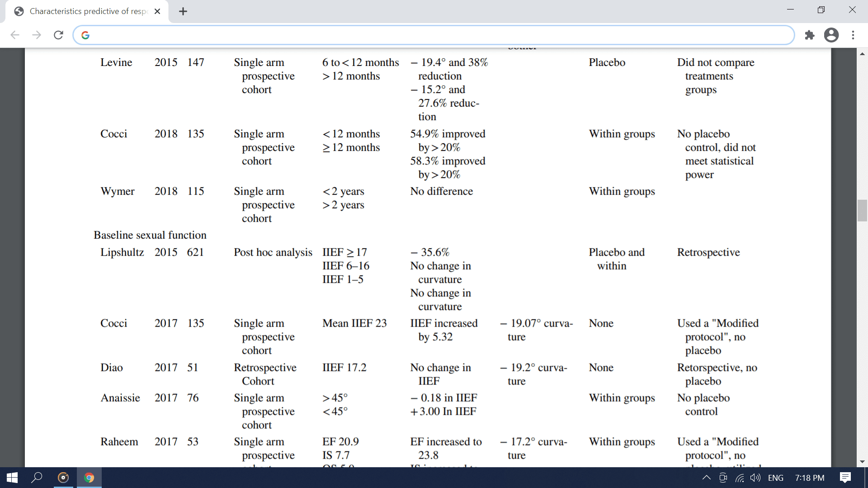The width and height of the screenshot is (868, 488).
Task: Click author name 'Raheem'
Action: [119, 442]
